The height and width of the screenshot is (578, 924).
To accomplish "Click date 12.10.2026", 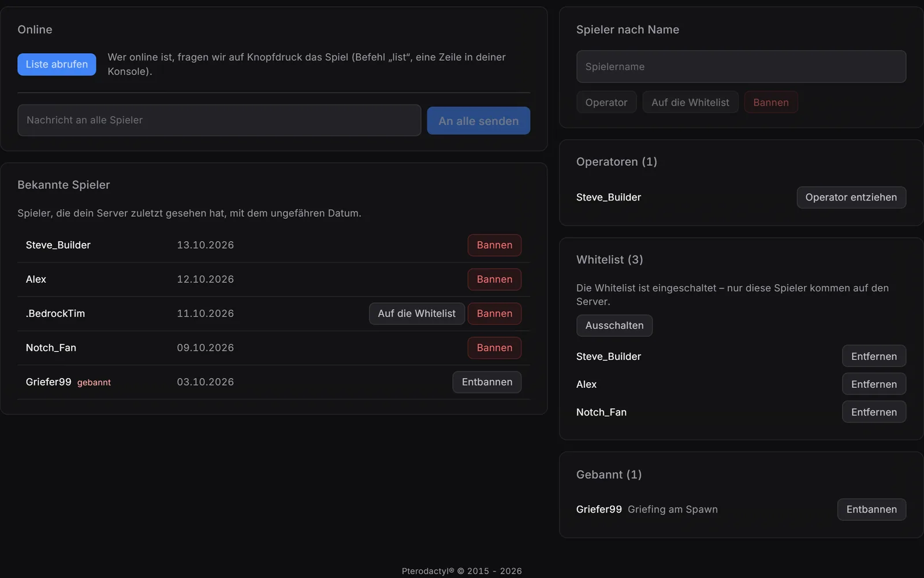I will coord(206,279).
